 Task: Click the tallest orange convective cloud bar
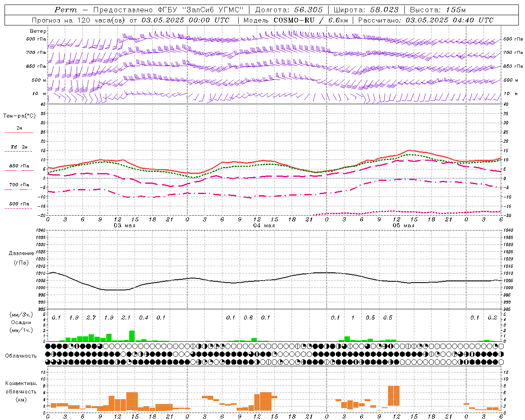point(394,396)
